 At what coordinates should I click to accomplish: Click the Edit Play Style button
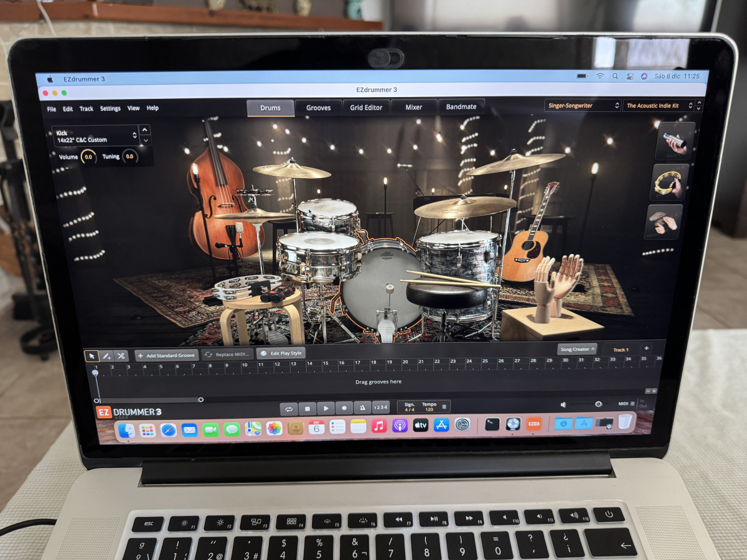click(281, 353)
